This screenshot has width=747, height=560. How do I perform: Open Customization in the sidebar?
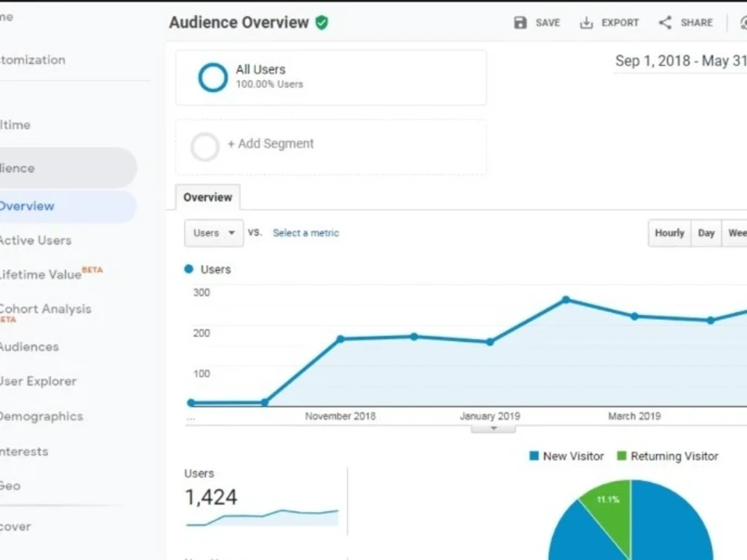coord(32,60)
